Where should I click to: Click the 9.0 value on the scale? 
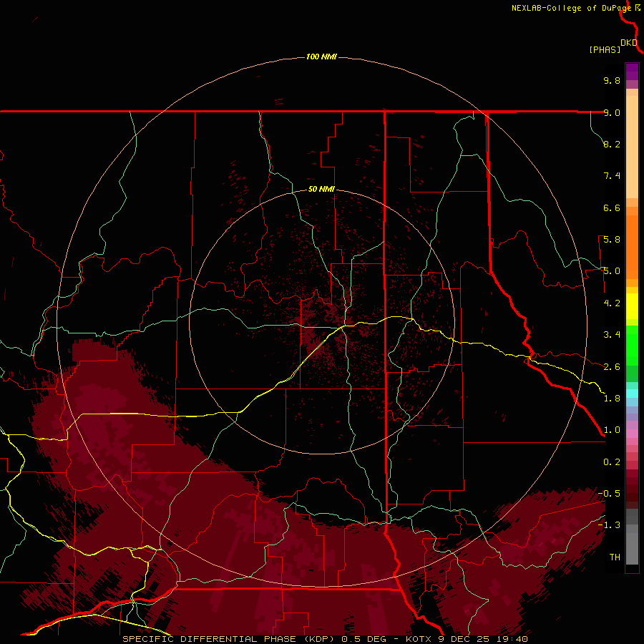coord(612,112)
